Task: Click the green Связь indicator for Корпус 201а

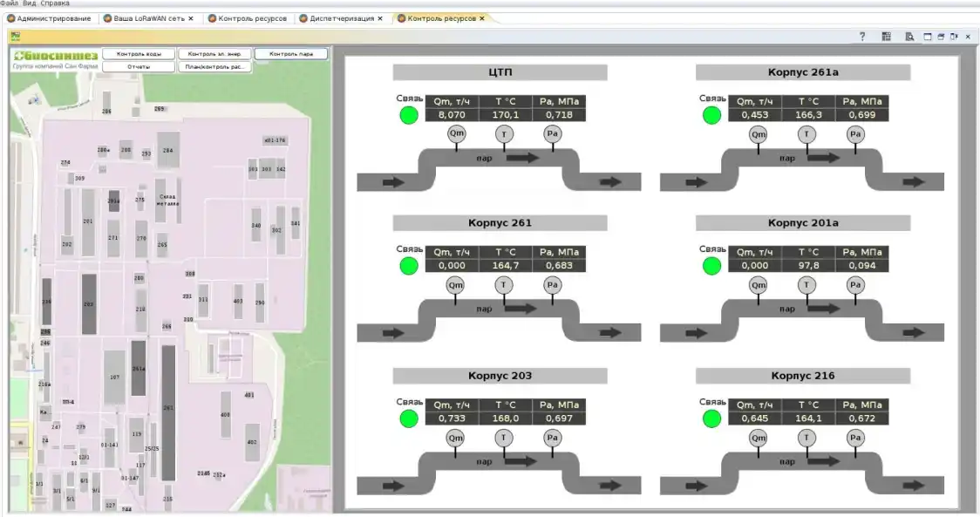Action: [x=711, y=266]
